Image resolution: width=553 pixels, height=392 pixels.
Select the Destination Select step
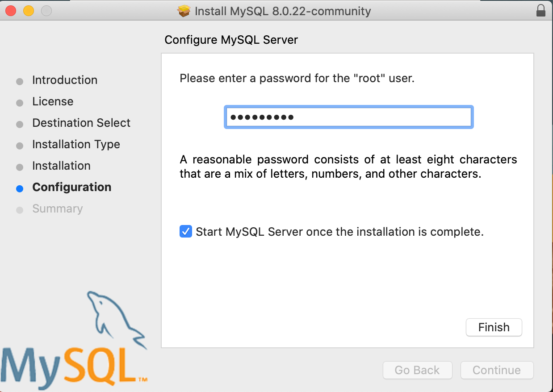(81, 123)
